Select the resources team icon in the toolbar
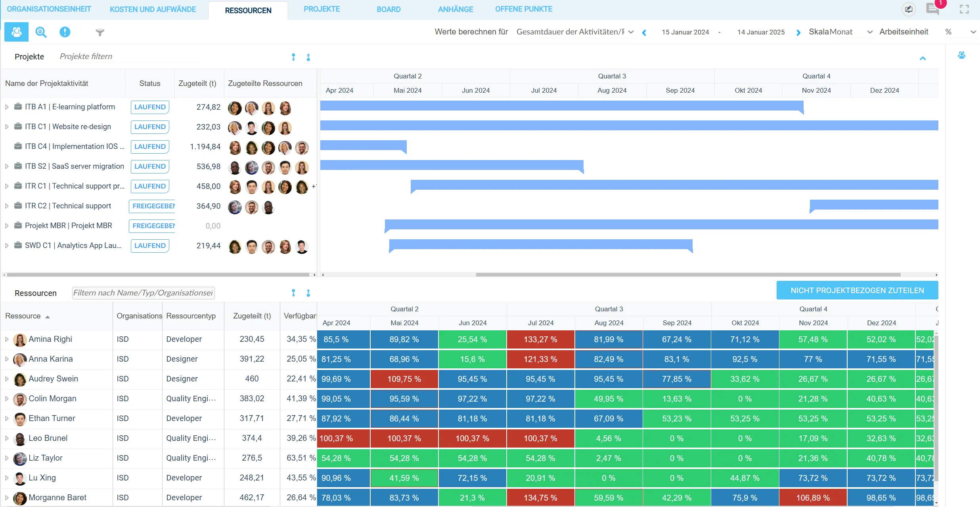The width and height of the screenshot is (980, 507). (16, 32)
